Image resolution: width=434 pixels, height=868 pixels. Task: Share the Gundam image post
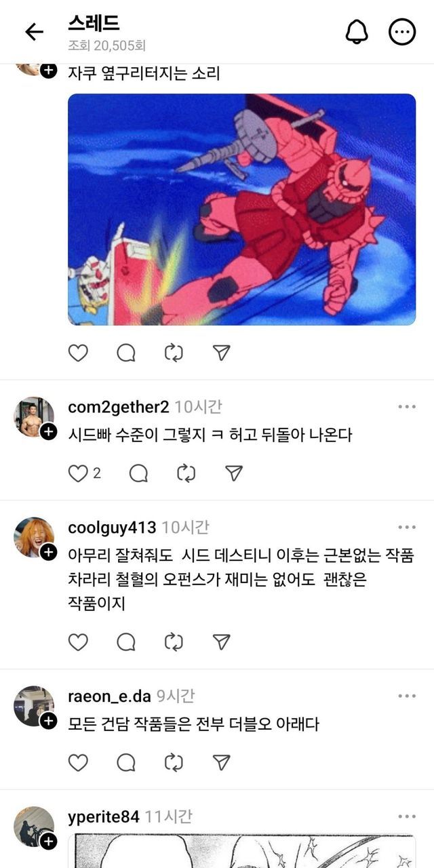coord(222,353)
